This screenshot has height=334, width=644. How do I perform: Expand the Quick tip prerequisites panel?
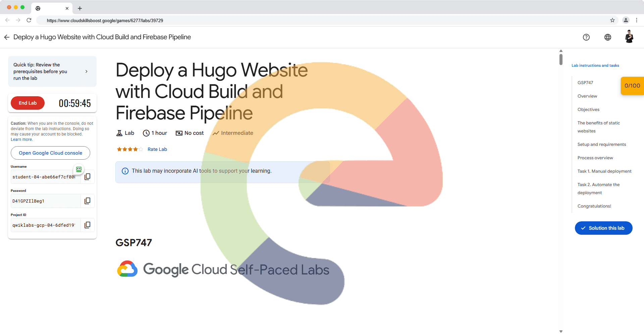tap(86, 71)
